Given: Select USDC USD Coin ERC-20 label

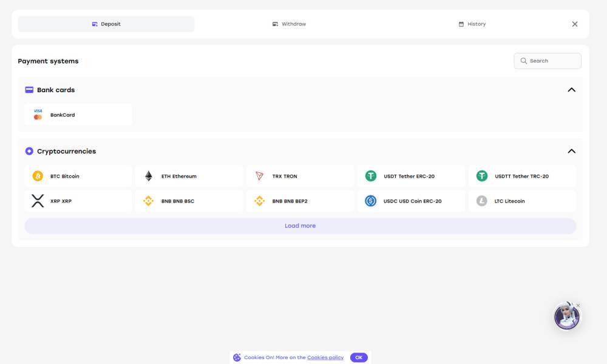Looking at the screenshot, I should 412,201.
